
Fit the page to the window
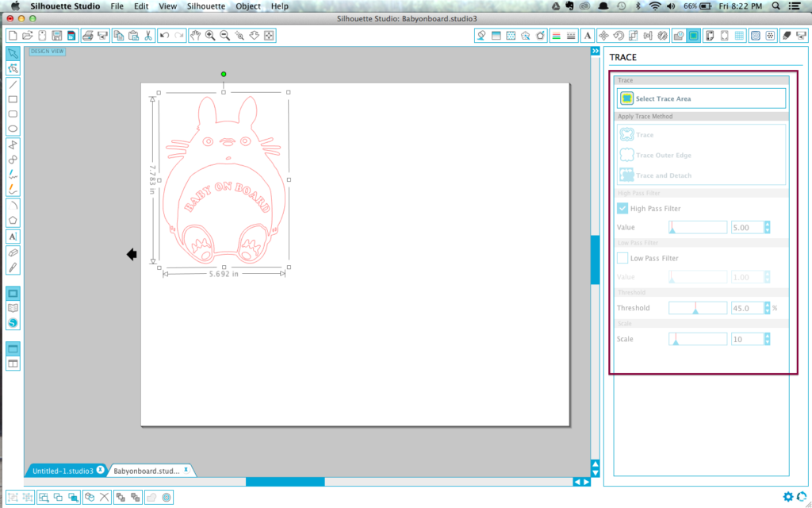(269, 36)
